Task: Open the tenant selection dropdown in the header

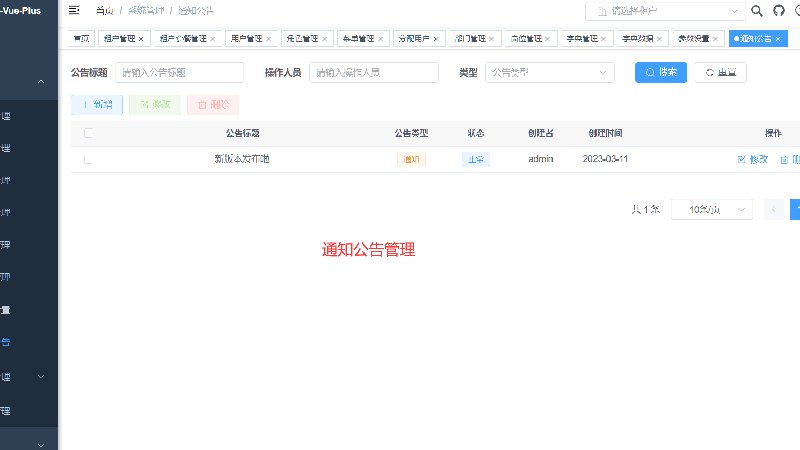Action: (665, 11)
